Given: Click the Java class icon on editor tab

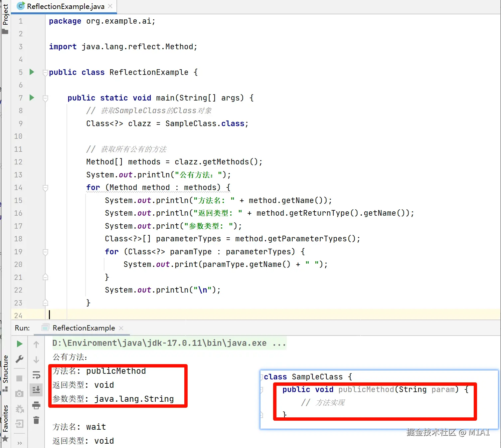Looking at the screenshot, I should click(21, 6).
